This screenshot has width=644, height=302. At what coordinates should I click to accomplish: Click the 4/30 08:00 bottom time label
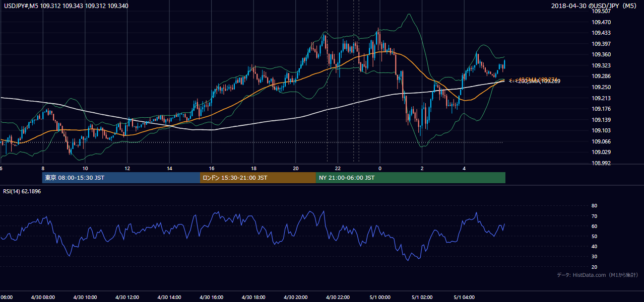click(x=43, y=297)
